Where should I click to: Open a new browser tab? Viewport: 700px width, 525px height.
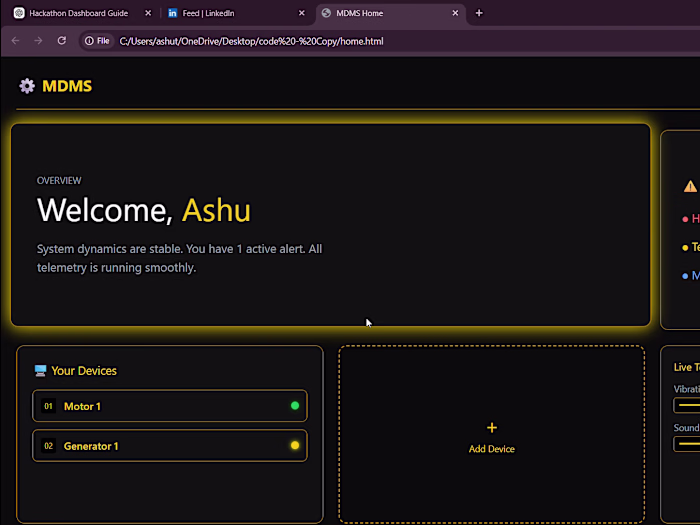point(479,13)
